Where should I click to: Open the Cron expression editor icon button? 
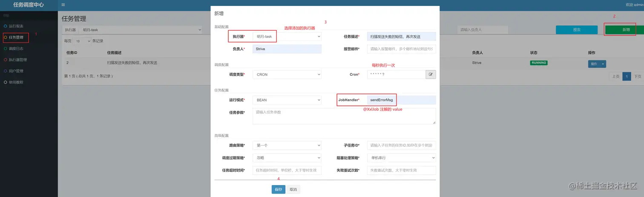pos(431,74)
